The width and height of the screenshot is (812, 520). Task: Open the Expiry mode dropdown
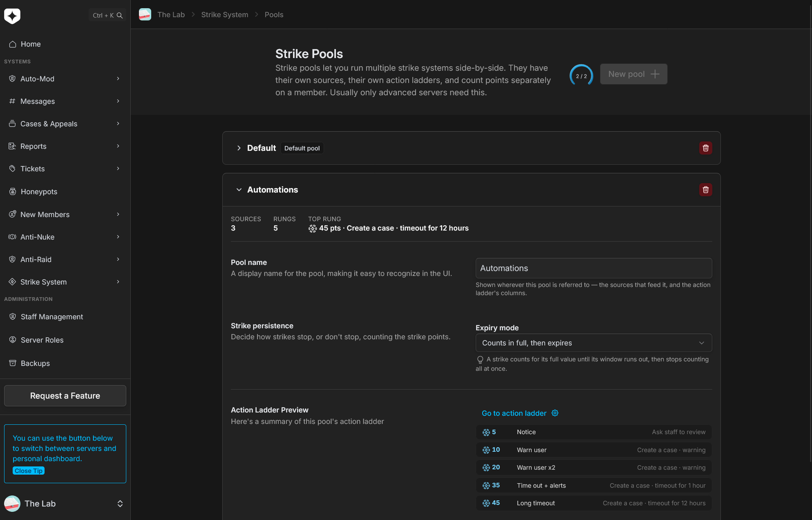(593, 343)
